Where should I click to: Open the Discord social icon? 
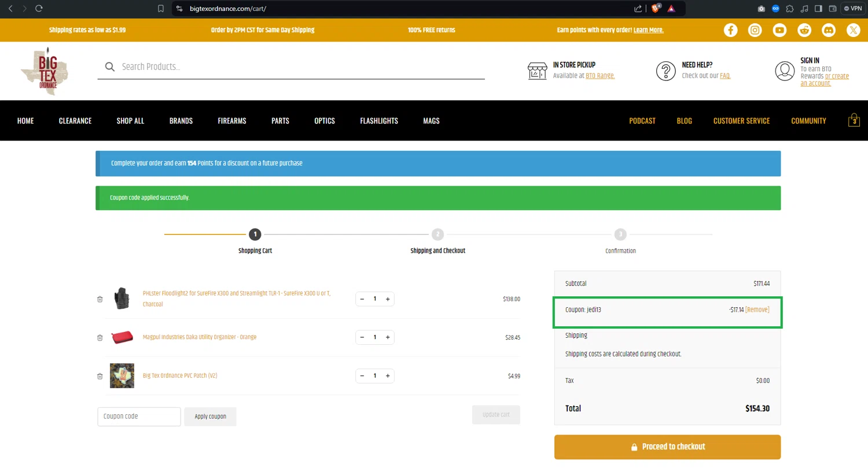coord(829,30)
